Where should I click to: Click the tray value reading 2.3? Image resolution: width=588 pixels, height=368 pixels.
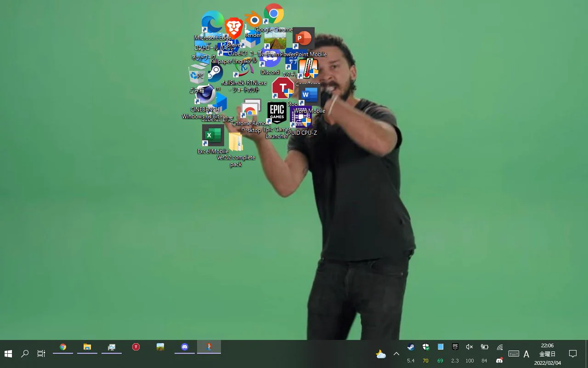coord(455,361)
